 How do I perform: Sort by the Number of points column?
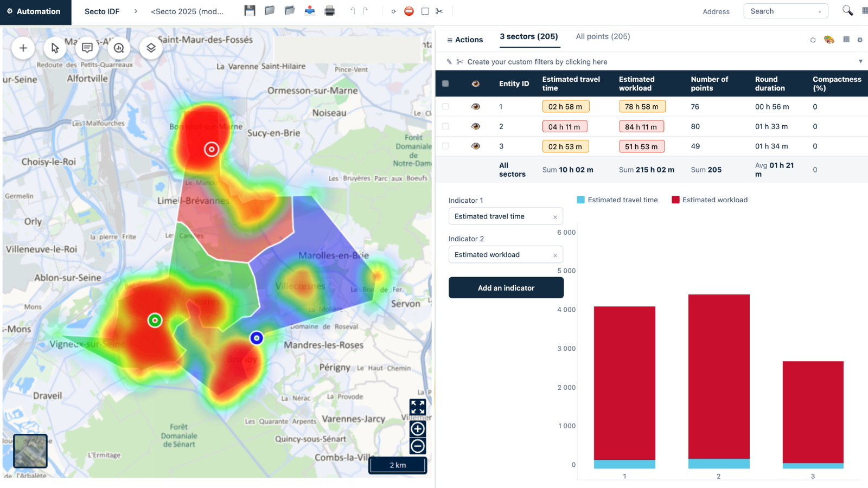[x=710, y=84]
